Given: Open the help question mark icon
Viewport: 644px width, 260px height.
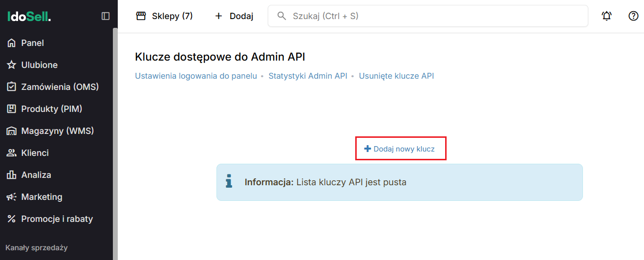Looking at the screenshot, I should tap(633, 16).
